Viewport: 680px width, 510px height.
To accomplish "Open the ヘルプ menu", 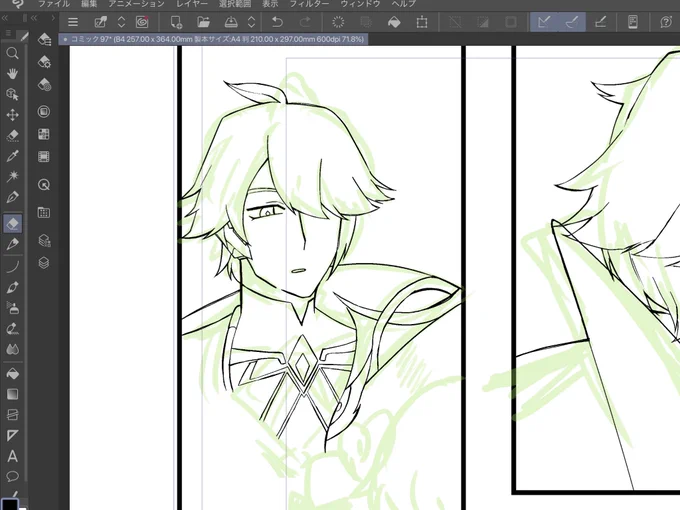I will [404, 4].
